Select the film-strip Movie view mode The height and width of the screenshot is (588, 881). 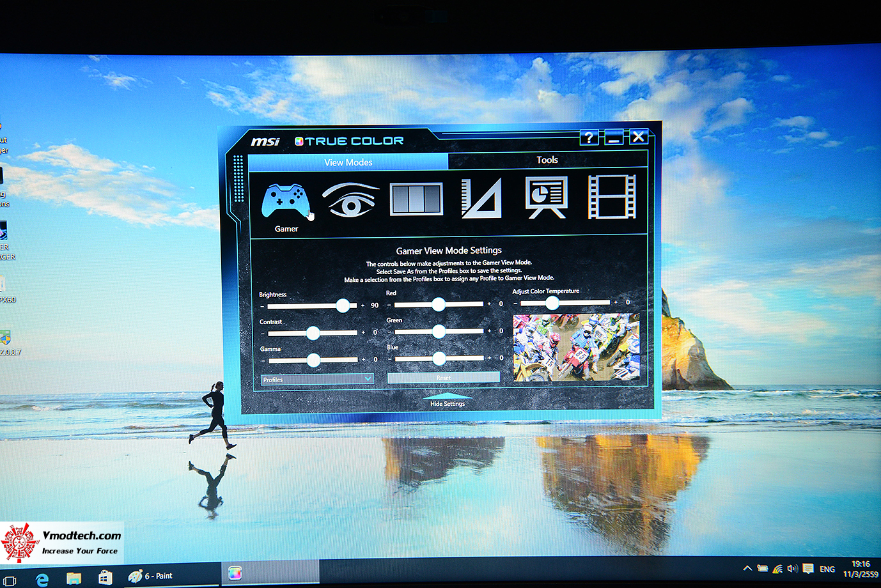[x=612, y=197]
